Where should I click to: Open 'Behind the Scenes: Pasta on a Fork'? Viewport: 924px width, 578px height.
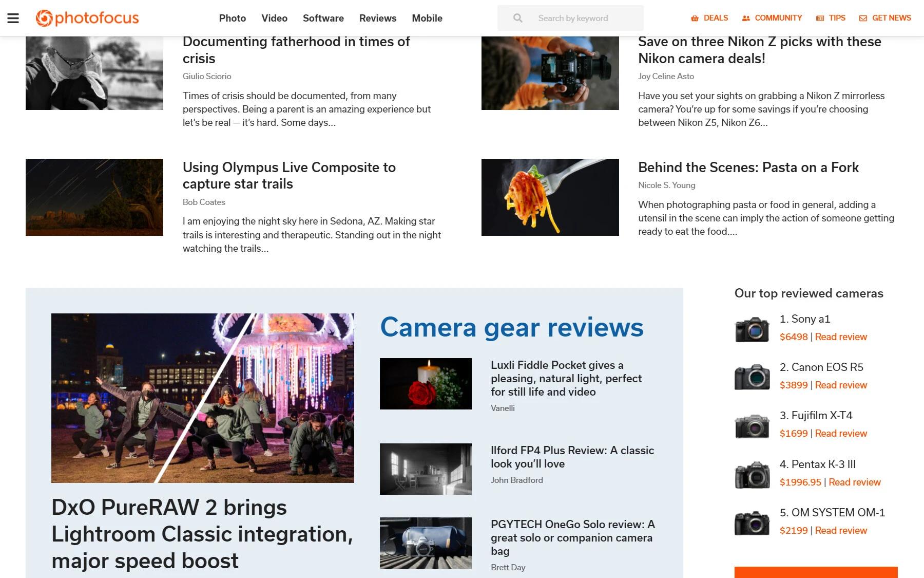coord(748,167)
